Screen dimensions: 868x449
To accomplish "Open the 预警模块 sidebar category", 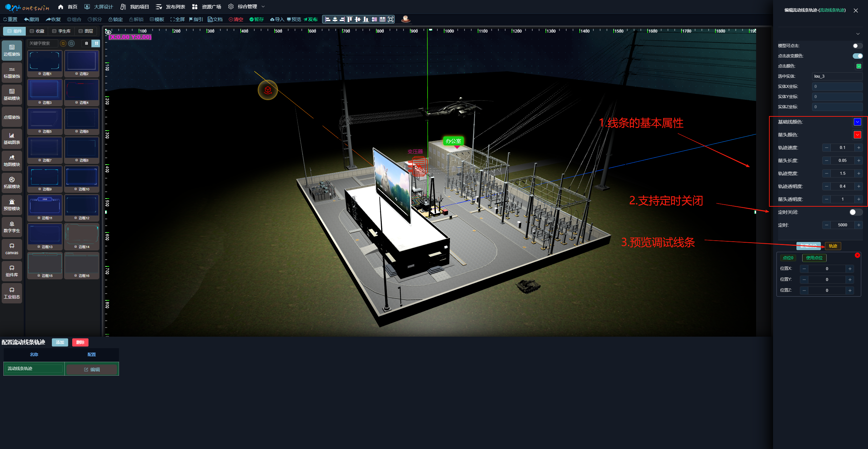I will tap(12, 205).
